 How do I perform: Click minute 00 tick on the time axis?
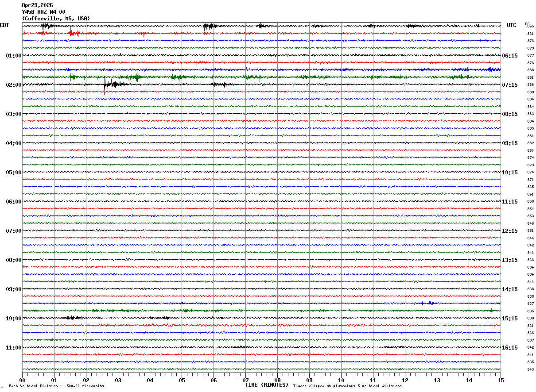point(22,380)
